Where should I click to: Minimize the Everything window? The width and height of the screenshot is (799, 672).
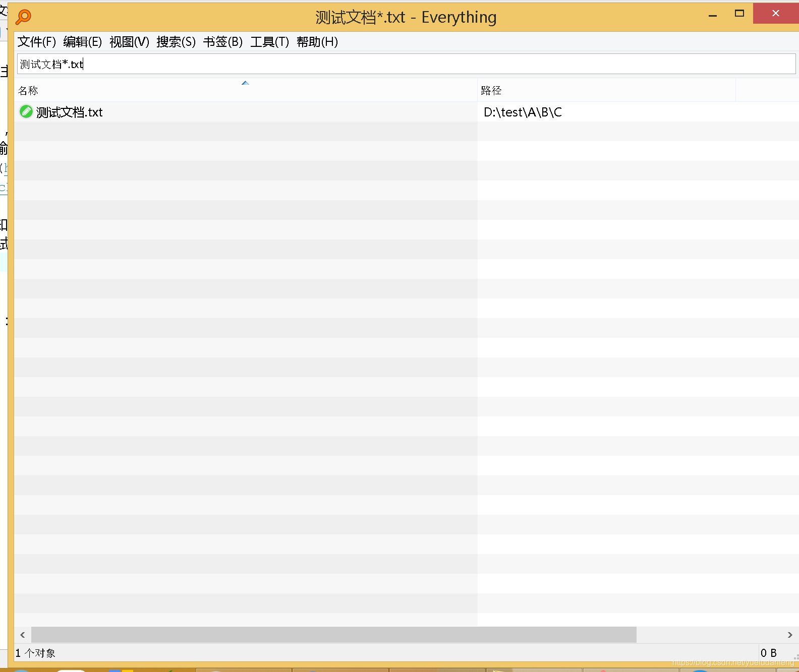coord(713,15)
